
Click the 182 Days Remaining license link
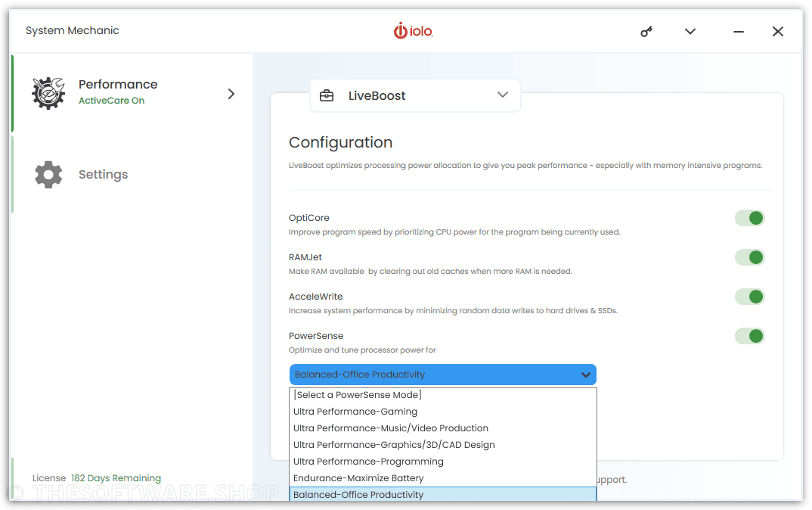click(x=116, y=478)
